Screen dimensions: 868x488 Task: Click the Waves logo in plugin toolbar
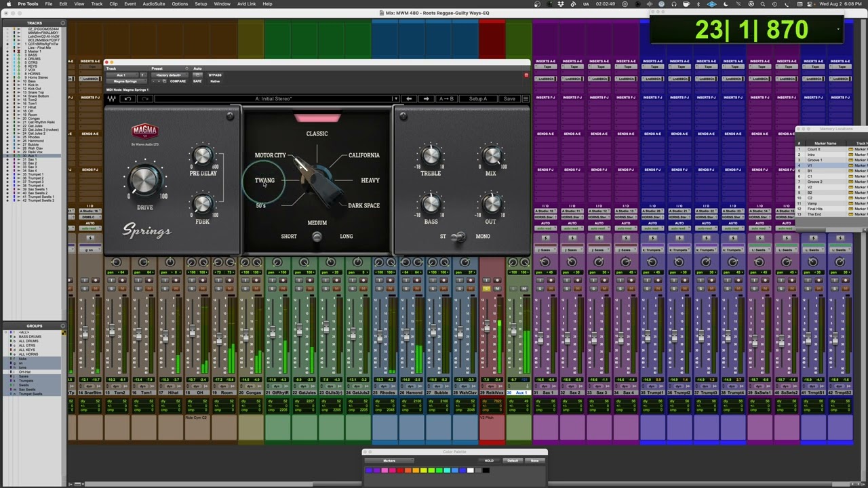(x=111, y=99)
